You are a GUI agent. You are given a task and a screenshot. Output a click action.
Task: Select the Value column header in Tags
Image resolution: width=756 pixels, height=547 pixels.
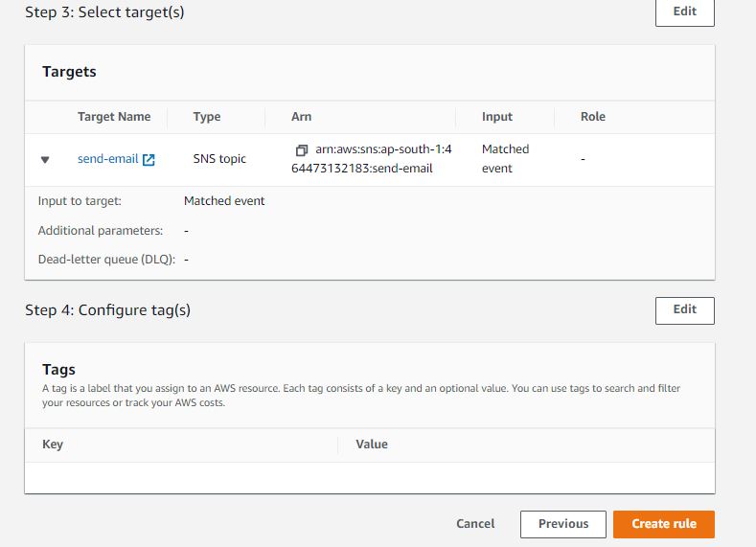coord(372,444)
